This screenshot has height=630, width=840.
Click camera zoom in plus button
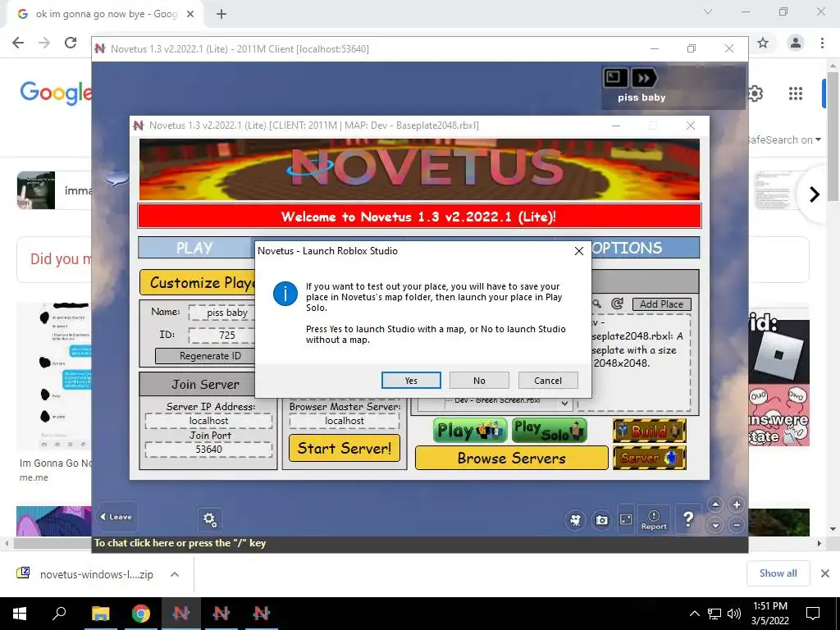(737, 504)
